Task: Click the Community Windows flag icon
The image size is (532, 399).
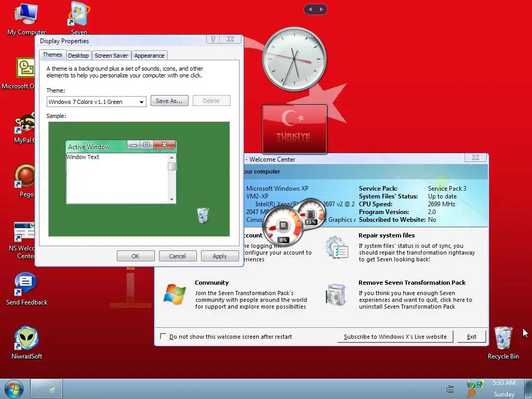Action: (175, 294)
